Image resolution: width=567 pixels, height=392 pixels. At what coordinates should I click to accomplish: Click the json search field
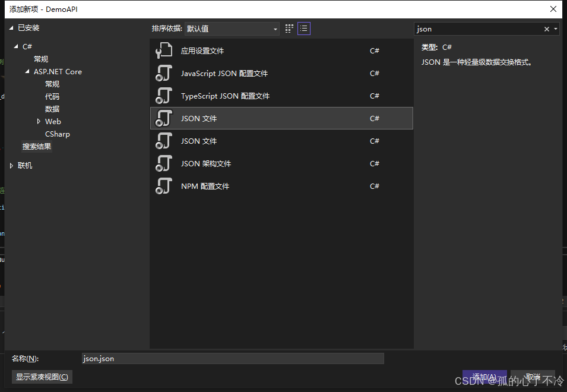pyautogui.click(x=478, y=29)
